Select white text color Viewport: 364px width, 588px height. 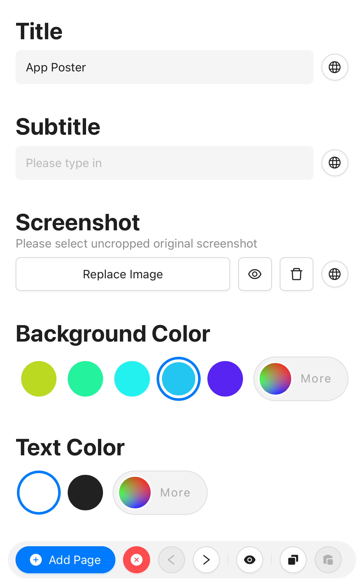pyautogui.click(x=39, y=493)
